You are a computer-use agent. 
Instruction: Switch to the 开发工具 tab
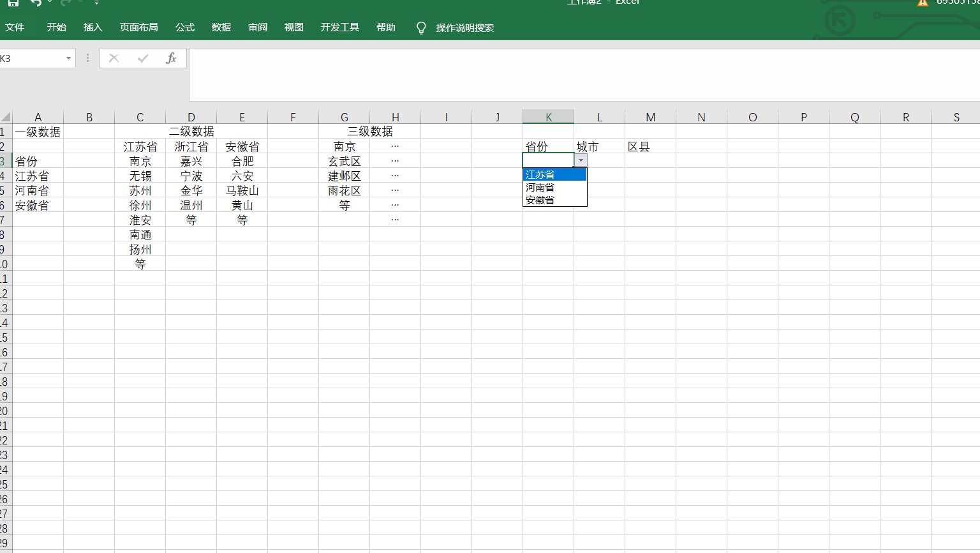coord(339,27)
